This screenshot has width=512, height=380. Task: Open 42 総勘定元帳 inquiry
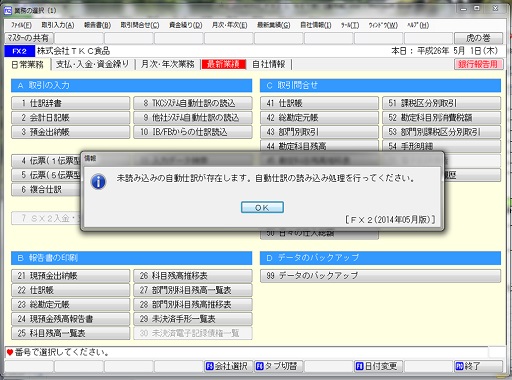pos(319,117)
